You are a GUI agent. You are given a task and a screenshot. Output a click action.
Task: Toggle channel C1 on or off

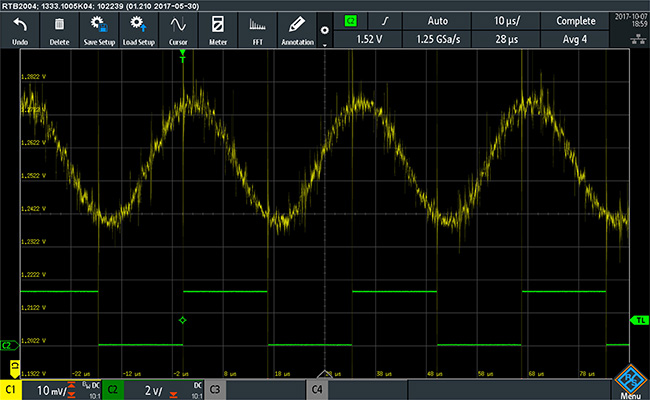(x=11, y=387)
